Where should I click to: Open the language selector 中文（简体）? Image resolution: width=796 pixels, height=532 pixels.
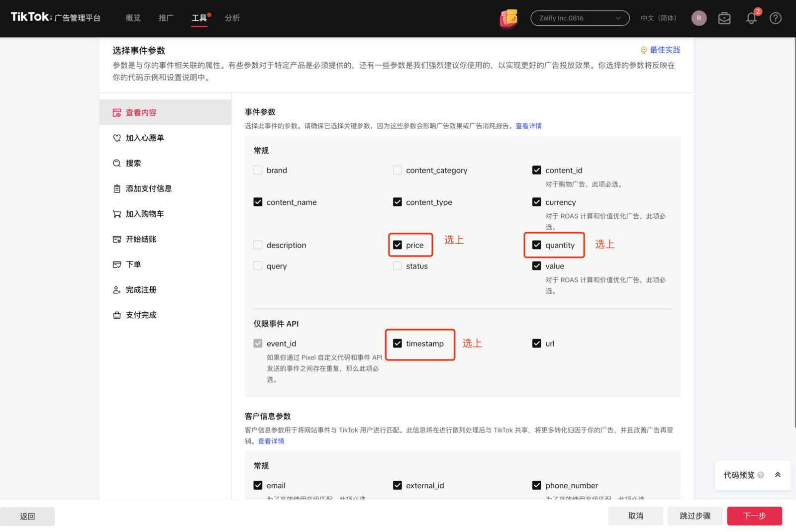659,18
